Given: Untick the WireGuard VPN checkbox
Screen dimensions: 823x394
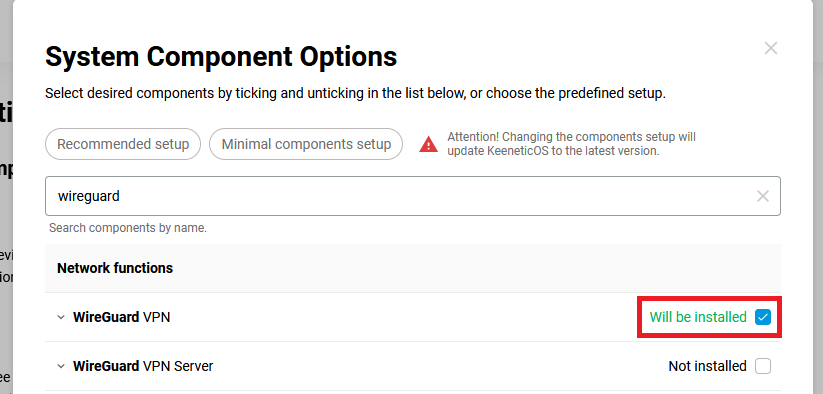Looking at the screenshot, I should tap(763, 317).
